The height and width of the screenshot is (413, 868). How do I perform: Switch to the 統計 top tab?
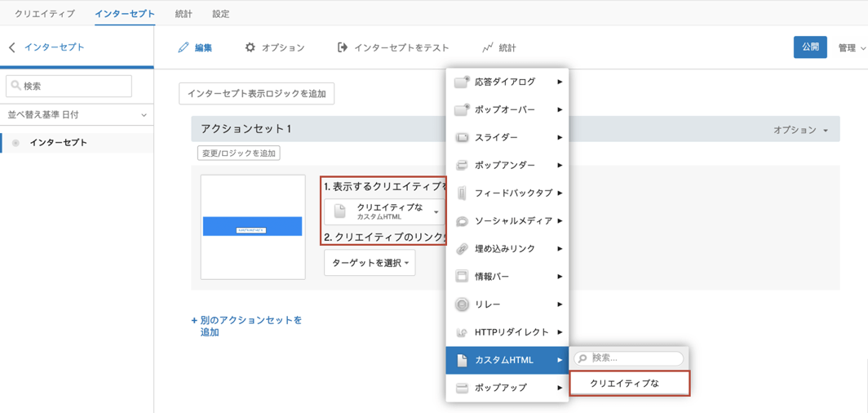pos(184,14)
